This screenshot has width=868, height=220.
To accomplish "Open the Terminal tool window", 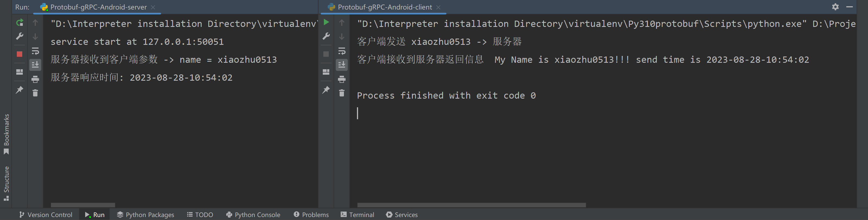I will 358,215.
